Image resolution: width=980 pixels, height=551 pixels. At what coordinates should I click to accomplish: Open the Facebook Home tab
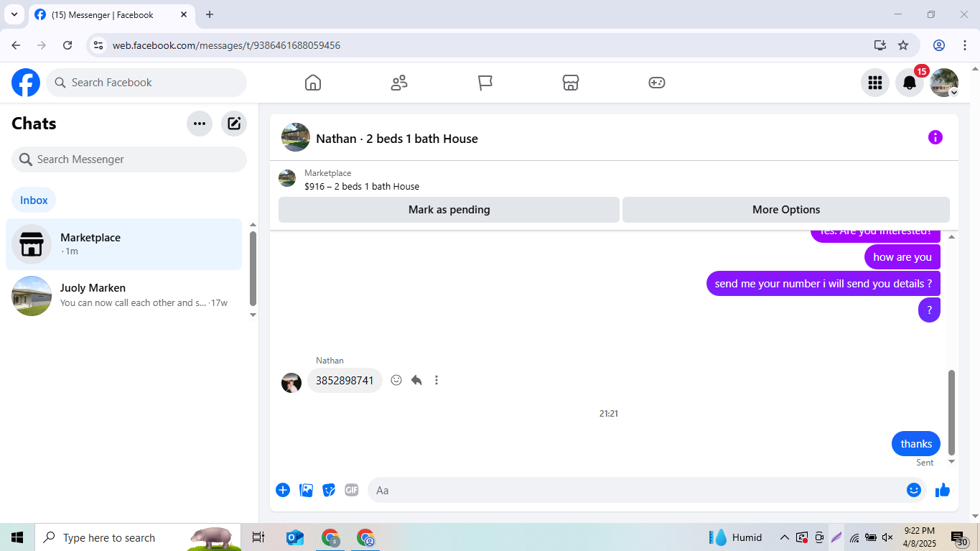313,83
